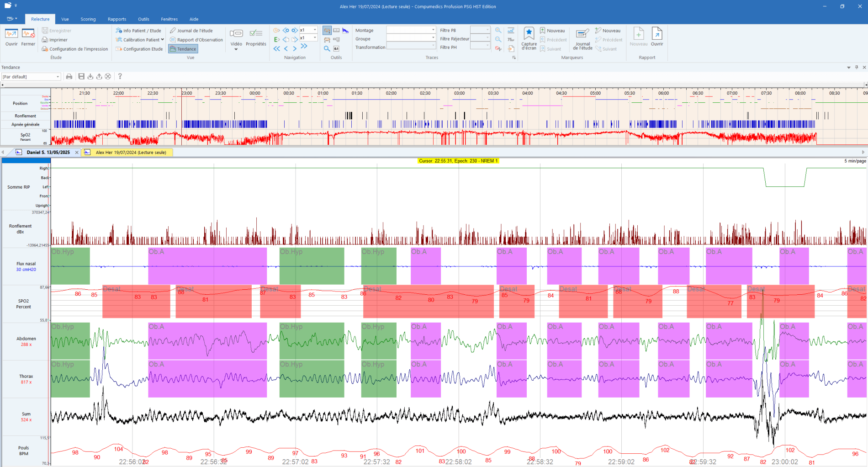Click the Pouls BPM channel label
This screenshot has height=467, width=868.
pyautogui.click(x=24, y=451)
